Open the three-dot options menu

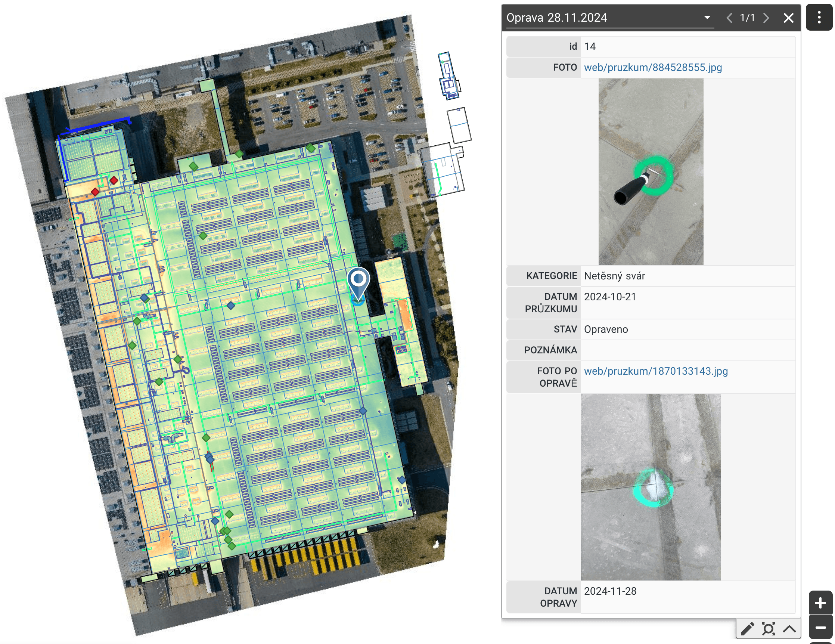click(819, 18)
